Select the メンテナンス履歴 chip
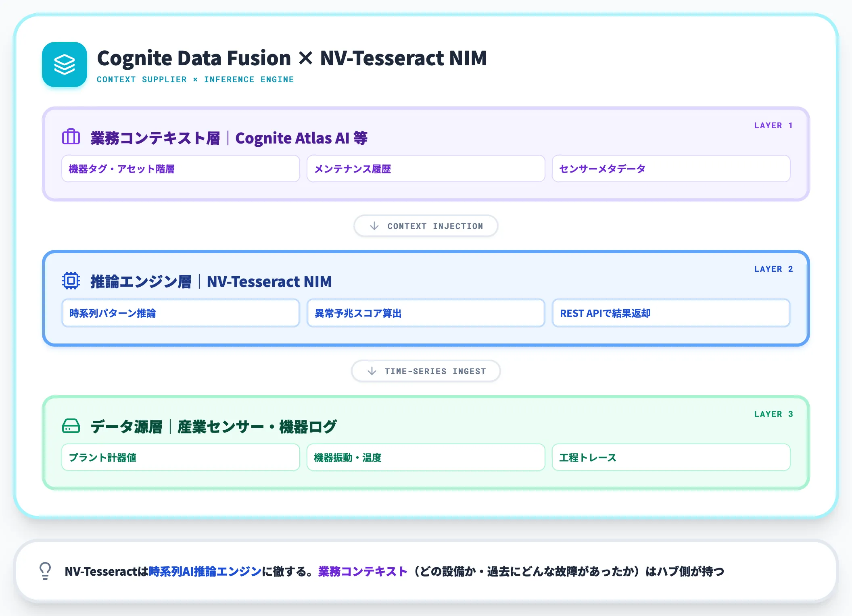Image resolution: width=852 pixels, height=616 pixels. [x=426, y=169]
